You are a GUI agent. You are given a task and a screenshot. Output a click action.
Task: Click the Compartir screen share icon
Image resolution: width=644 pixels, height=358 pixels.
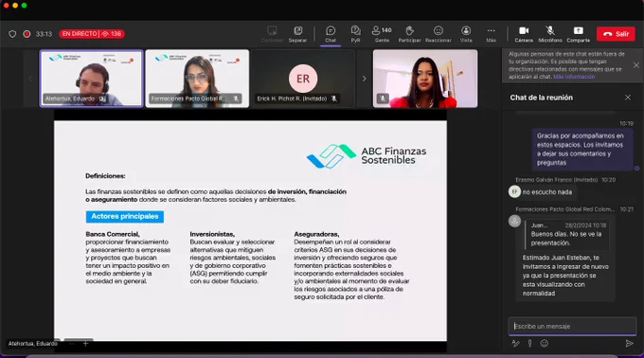pos(579,34)
